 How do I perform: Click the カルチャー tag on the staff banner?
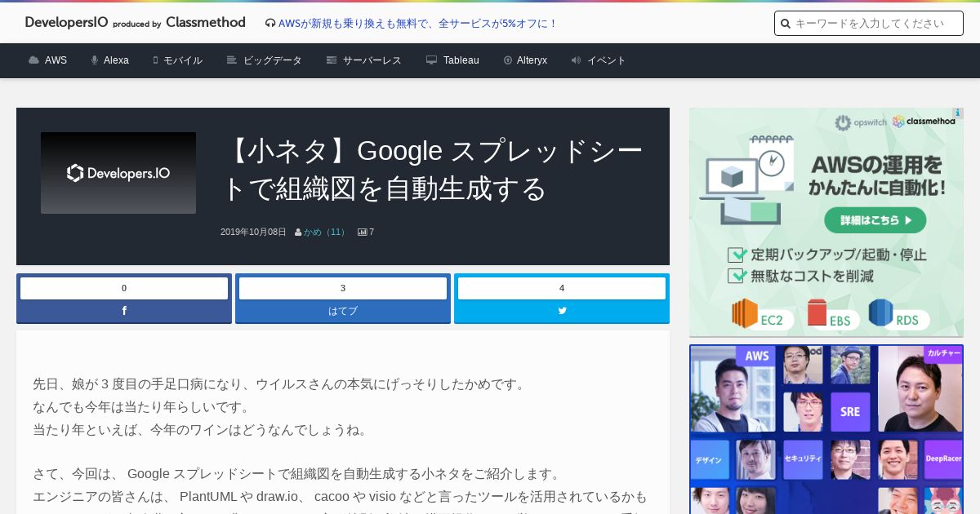(943, 353)
